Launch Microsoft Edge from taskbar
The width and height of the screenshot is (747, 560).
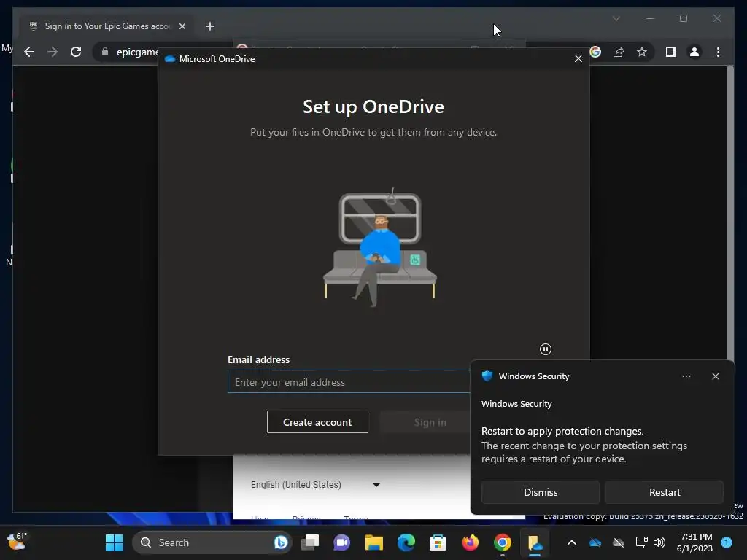[406, 542]
